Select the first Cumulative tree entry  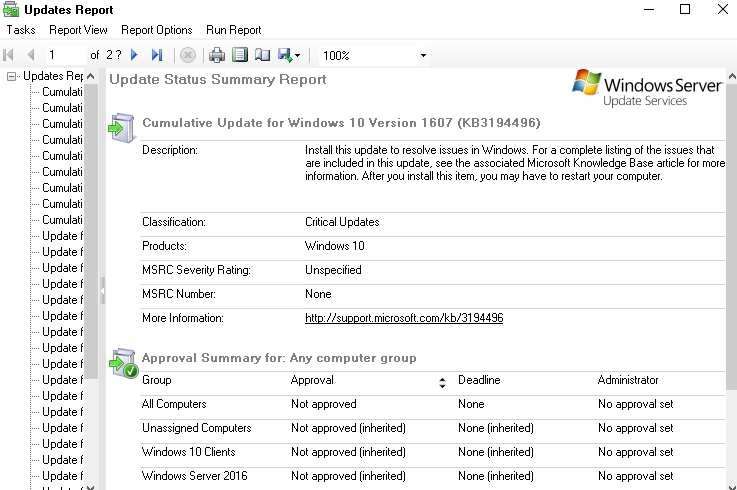tap(62, 92)
